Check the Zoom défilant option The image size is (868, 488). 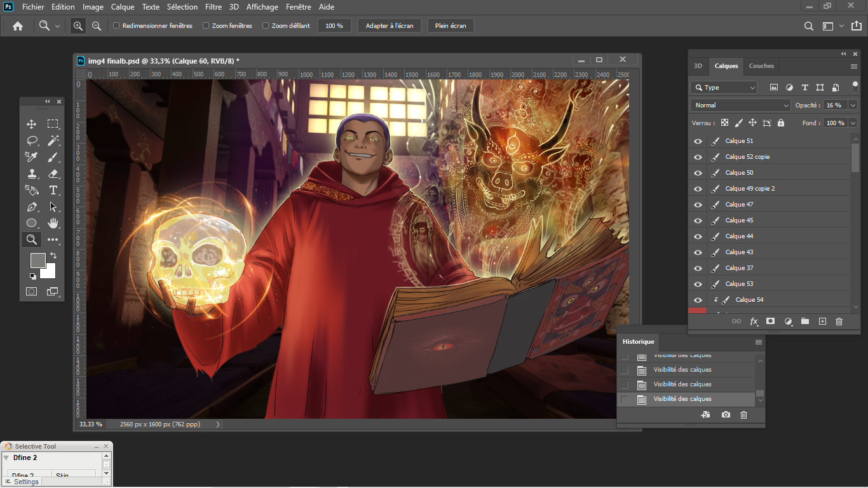click(x=266, y=26)
